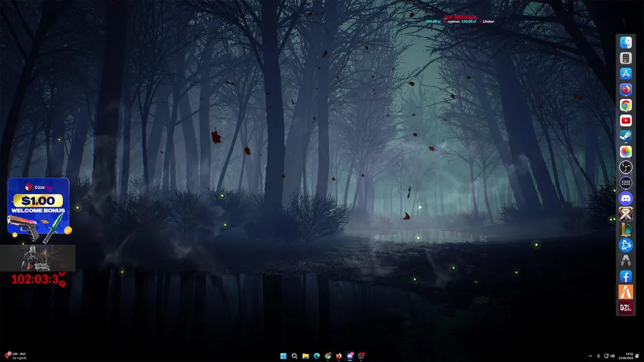This screenshot has height=362, width=644.
Task: Launch Chrome from the side dock
Action: tap(625, 105)
